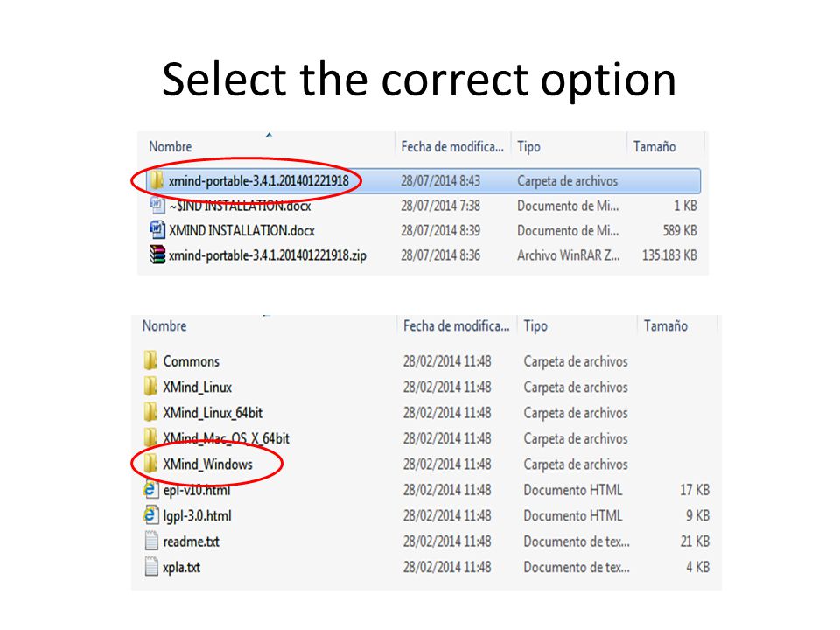Screen dimensions: 840x630
Task: Click the Commons folder icon
Action: pyautogui.click(x=151, y=360)
